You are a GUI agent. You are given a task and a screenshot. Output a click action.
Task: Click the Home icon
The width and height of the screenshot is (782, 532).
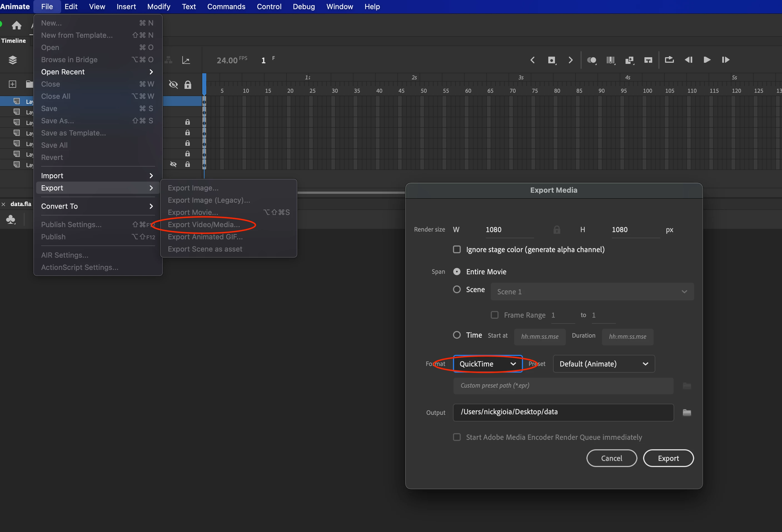tap(16, 25)
